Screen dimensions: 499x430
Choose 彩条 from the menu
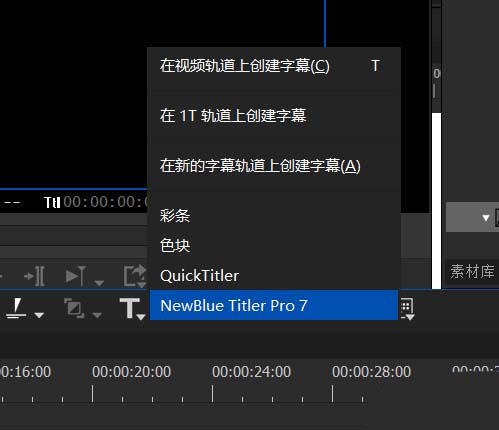pyautogui.click(x=274, y=216)
